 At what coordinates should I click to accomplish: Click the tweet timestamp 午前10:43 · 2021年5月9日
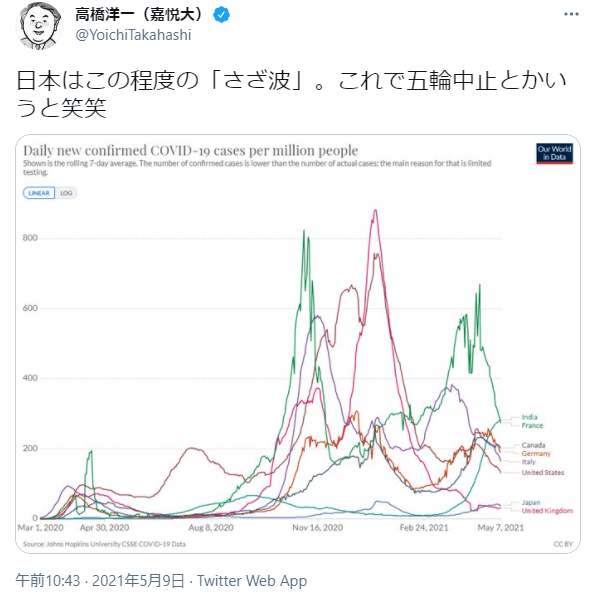pyautogui.click(x=100, y=581)
